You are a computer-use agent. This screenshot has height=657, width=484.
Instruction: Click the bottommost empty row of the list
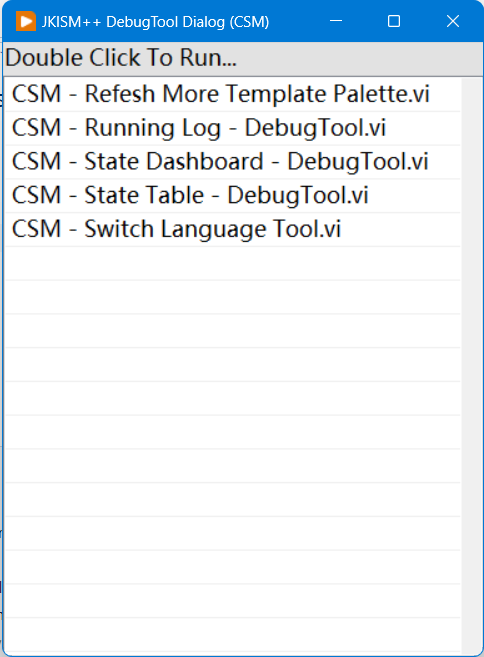click(233, 635)
